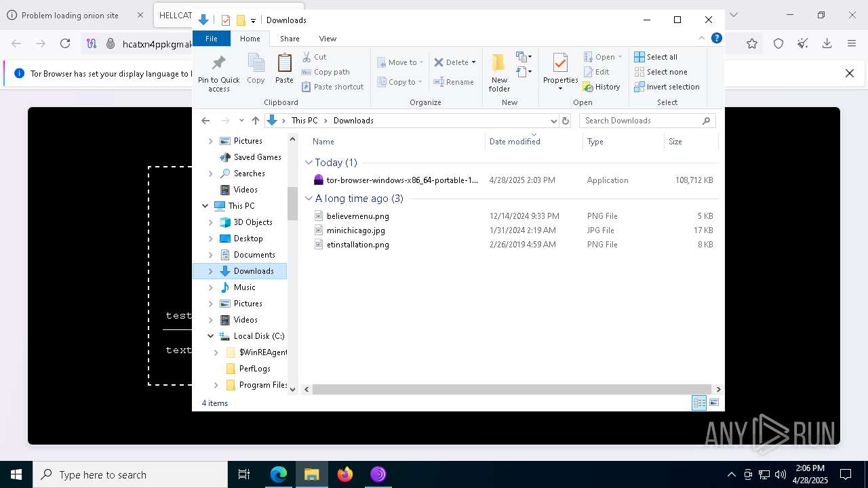
Task: Select Saved Games in navigation tree
Action: pos(257,157)
